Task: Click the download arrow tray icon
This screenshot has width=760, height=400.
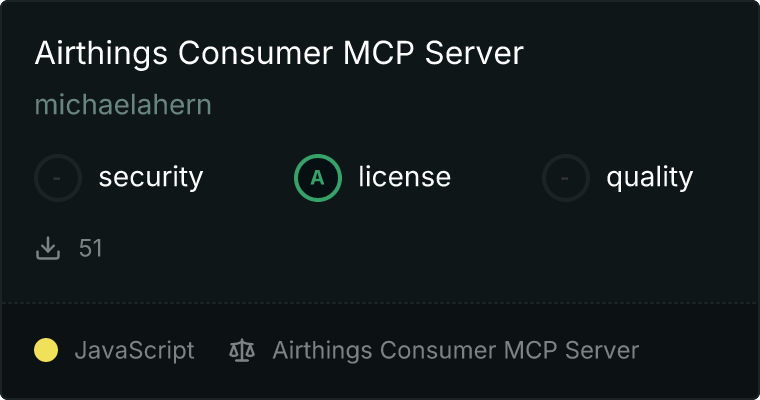Action: click(48, 248)
